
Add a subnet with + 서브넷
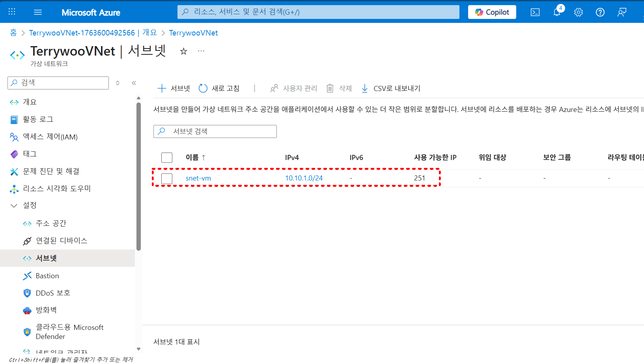point(174,88)
